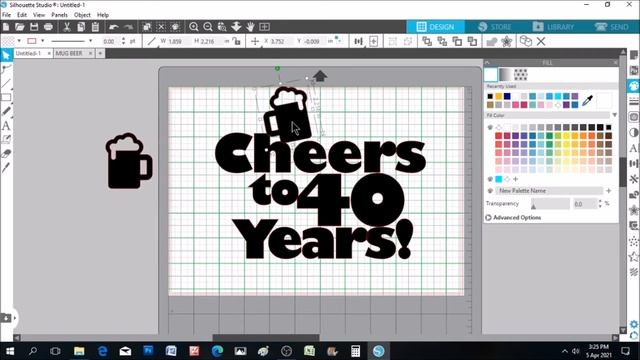Open the Fill panel icon in right sidebar
640x360 pixels.
coord(634,86)
